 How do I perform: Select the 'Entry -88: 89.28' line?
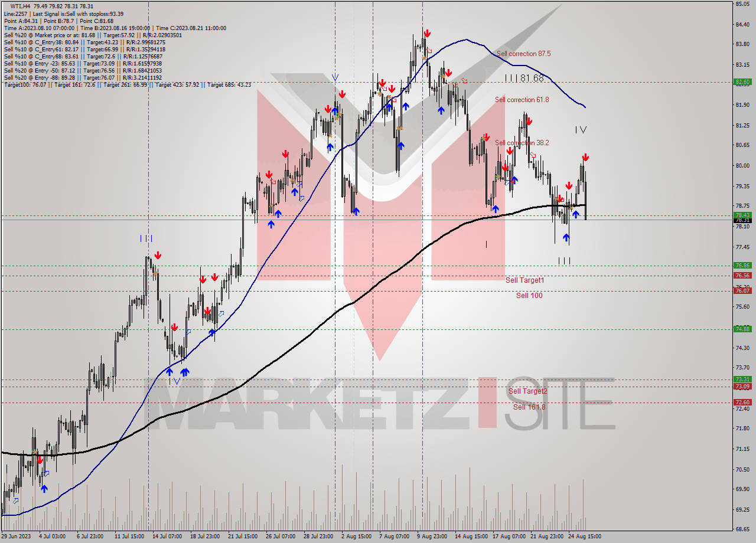click(x=83, y=77)
